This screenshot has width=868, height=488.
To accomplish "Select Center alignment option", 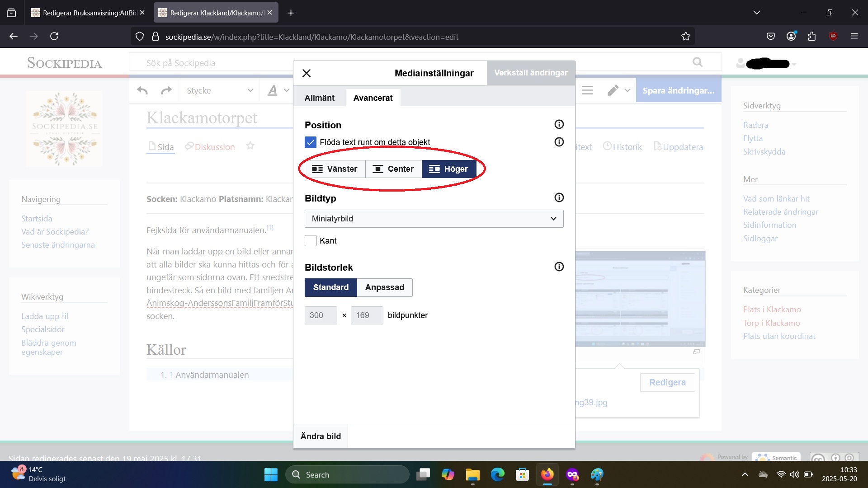I will (x=393, y=169).
